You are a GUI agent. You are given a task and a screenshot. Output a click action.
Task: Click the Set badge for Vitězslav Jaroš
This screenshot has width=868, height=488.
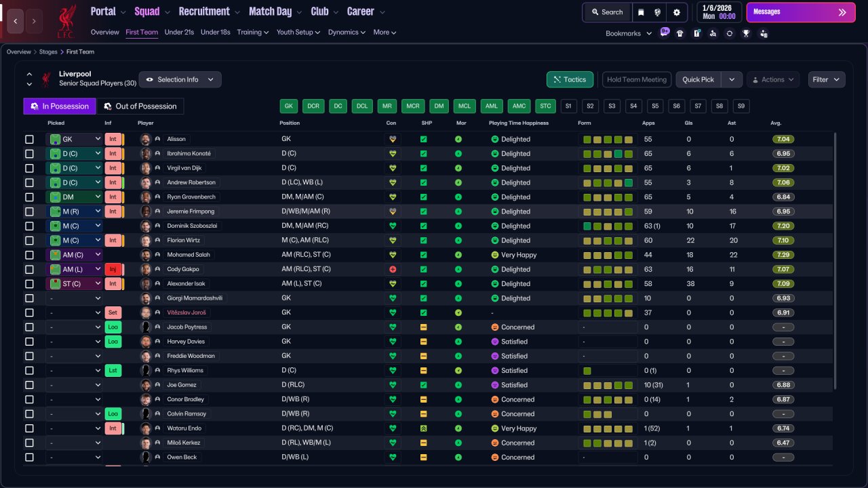click(x=113, y=312)
